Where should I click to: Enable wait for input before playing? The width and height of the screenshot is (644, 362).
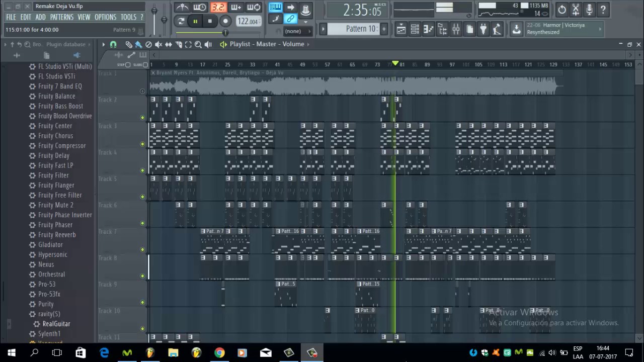[x=200, y=8]
